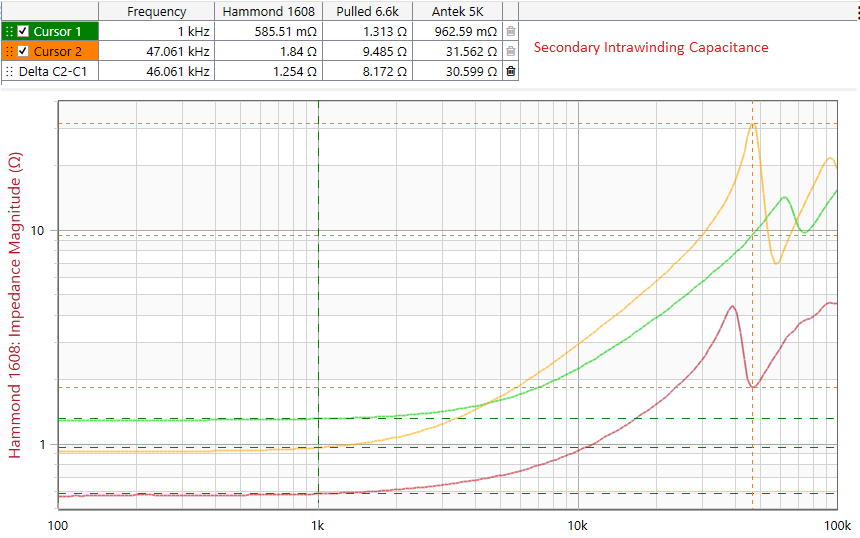Viewport: 860px width, 538px height.
Task: Select the 1.313 Ω value cell
Action: tap(367, 31)
